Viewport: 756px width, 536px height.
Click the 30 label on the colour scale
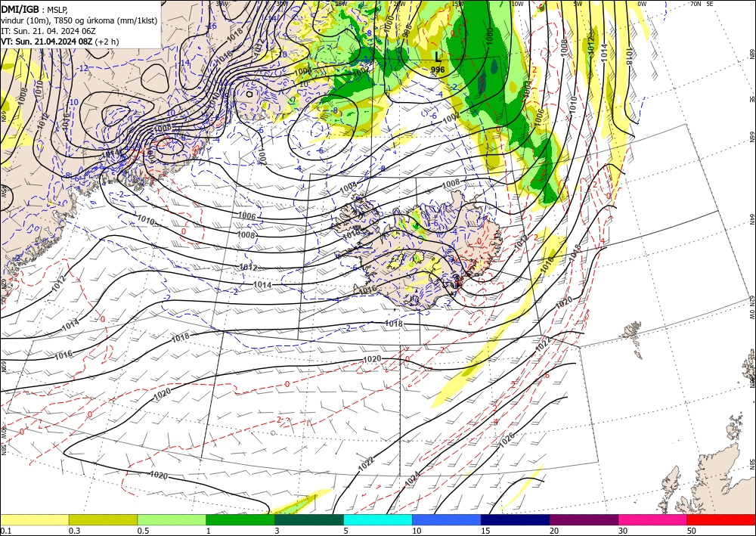[x=622, y=531]
